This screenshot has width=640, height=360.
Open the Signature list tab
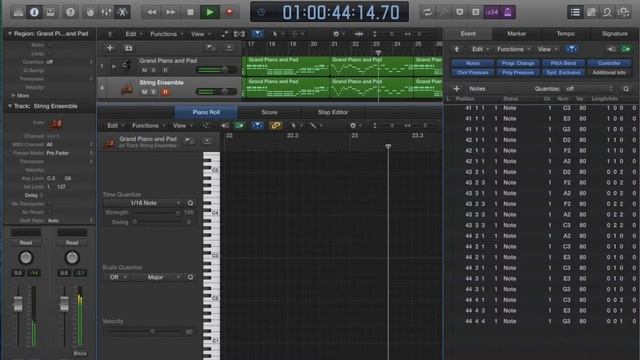point(615,33)
